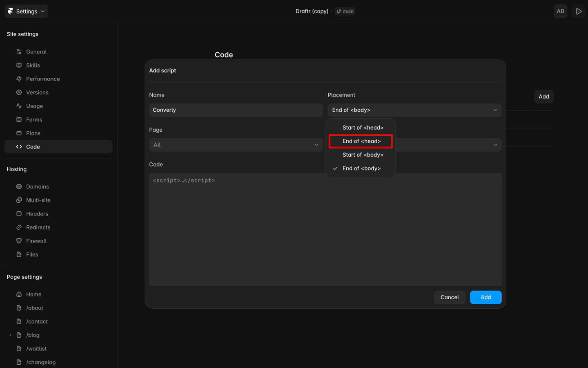Select checked End of <body> option
Screen dimensions: 588x368
(361, 168)
